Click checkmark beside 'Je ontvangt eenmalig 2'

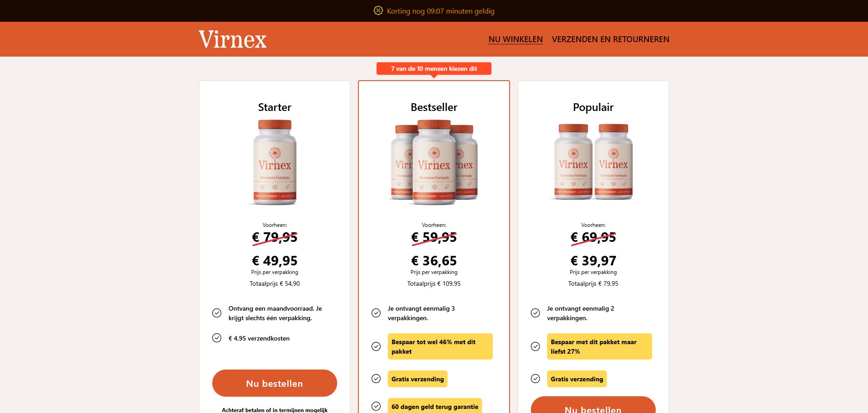tap(535, 313)
